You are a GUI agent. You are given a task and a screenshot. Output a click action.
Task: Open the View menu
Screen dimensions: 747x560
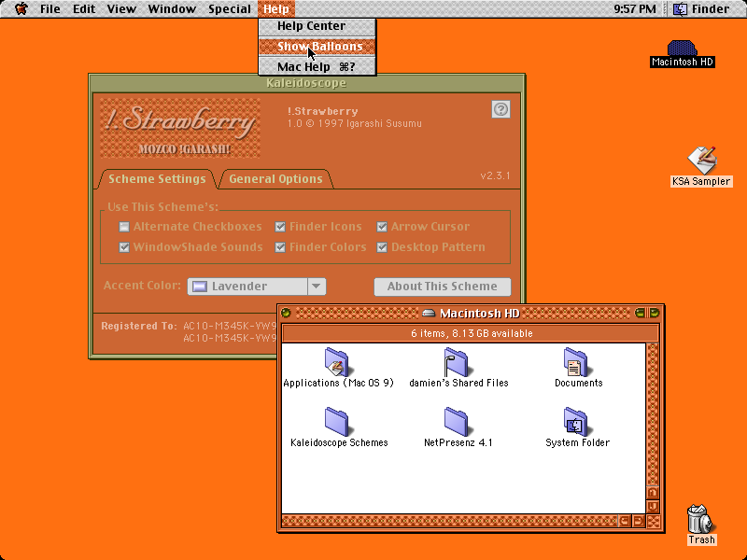click(121, 8)
